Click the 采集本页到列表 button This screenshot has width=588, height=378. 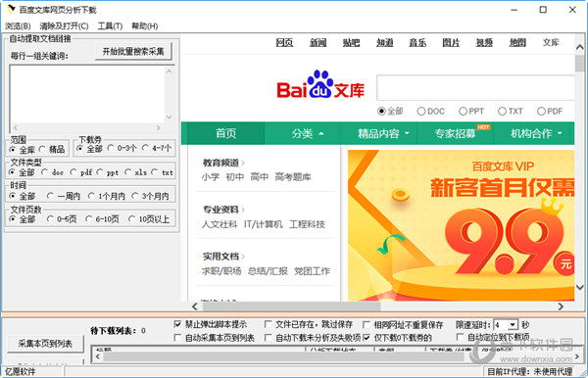[x=45, y=344]
